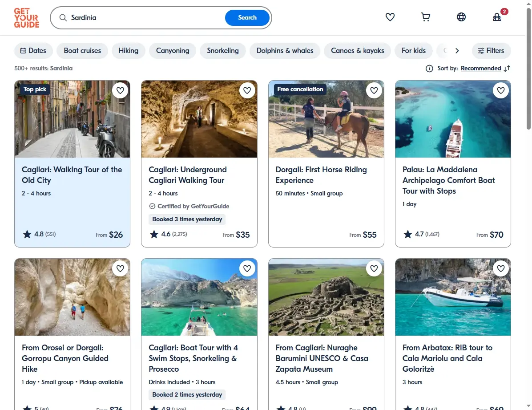Open RIB tour to Cala Mariolu title
Viewport: 532px width, 410px height.
(x=447, y=358)
